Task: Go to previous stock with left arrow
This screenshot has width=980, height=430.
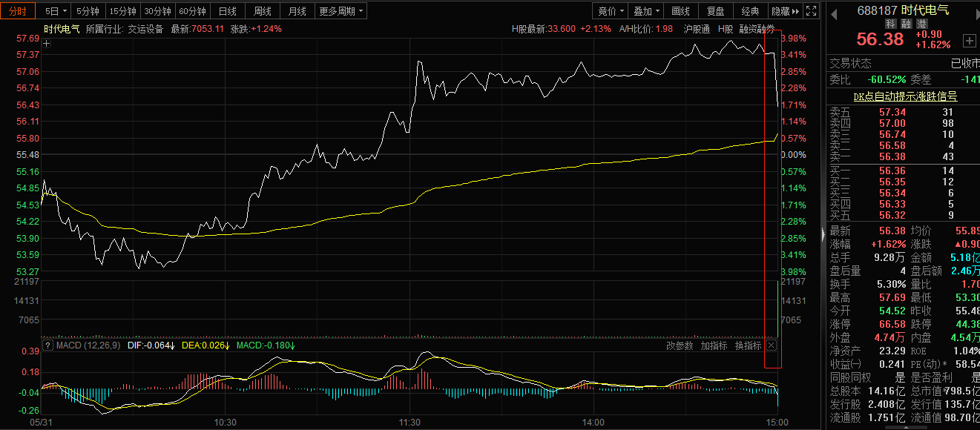Action: click(x=834, y=11)
